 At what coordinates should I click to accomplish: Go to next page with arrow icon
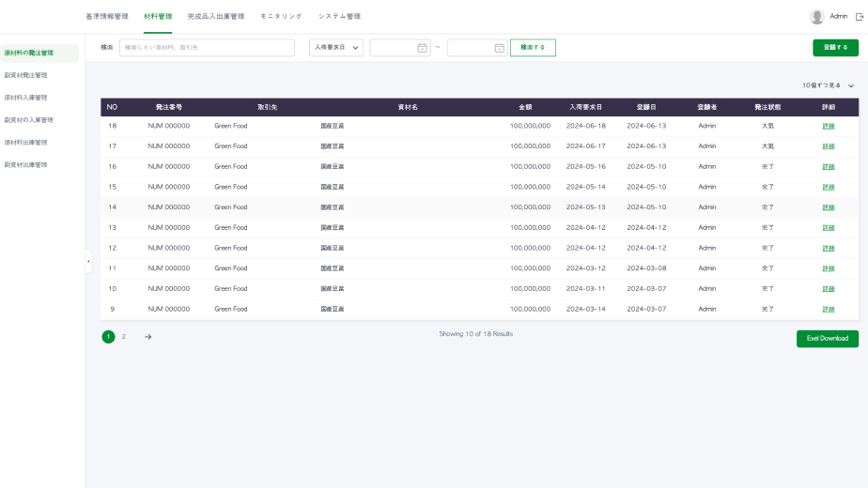tap(147, 336)
